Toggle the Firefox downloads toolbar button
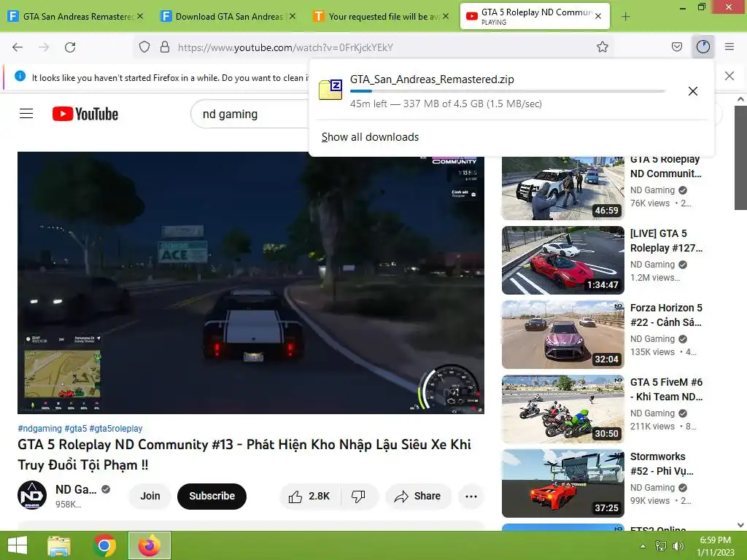The width and height of the screenshot is (747, 560). tap(703, 47)
